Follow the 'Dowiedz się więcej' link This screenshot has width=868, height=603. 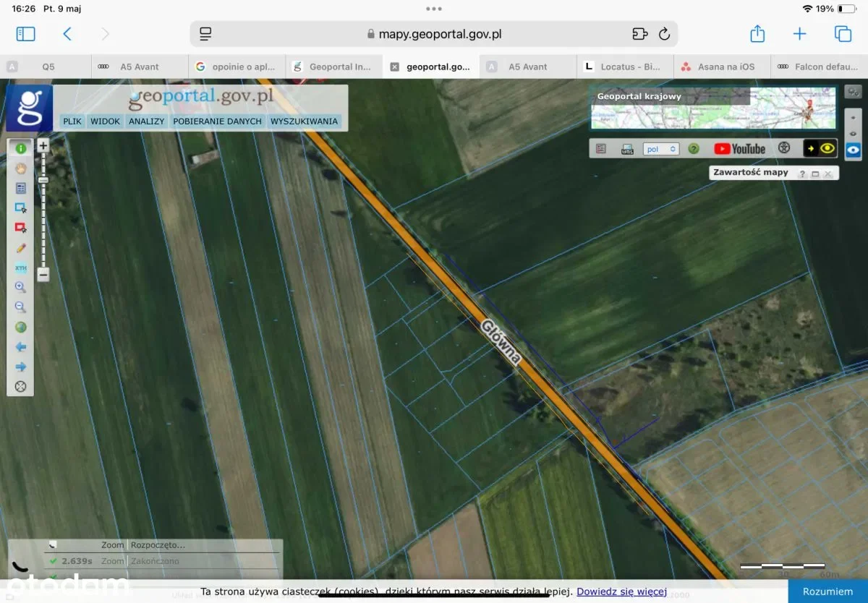(621, 591)
